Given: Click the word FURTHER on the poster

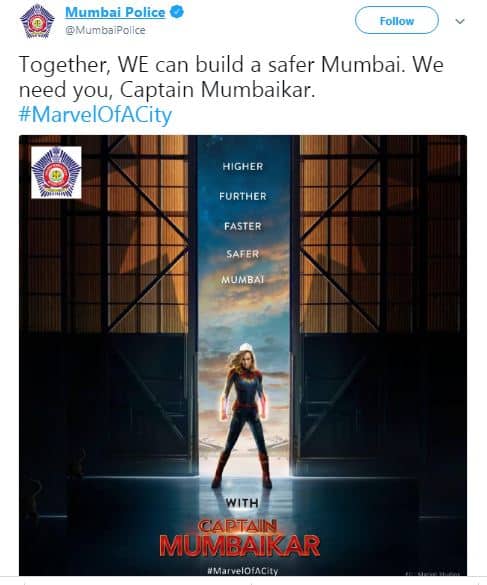Looking at the screenshot, I should 243,196.
